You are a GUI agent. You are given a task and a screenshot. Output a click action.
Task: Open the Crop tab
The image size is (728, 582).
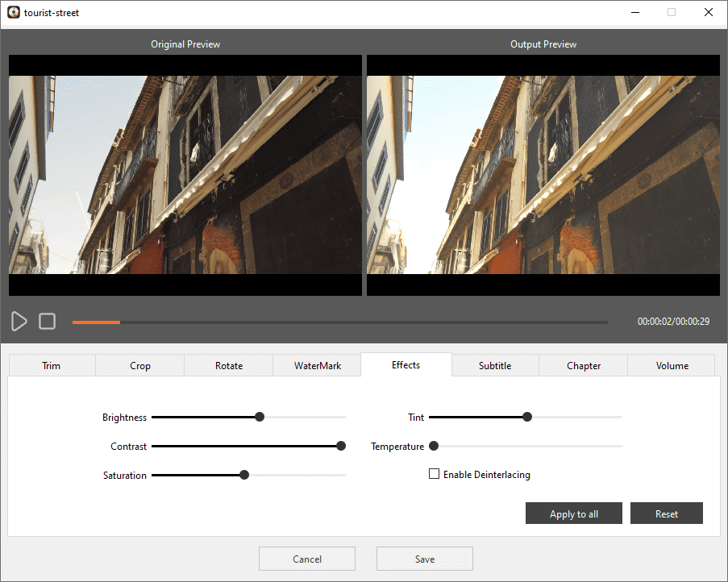point(140,366)
